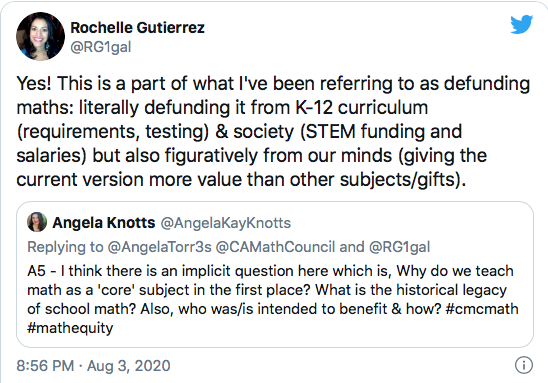Open the @AngelaTorr3s mention

click(160, 247)
